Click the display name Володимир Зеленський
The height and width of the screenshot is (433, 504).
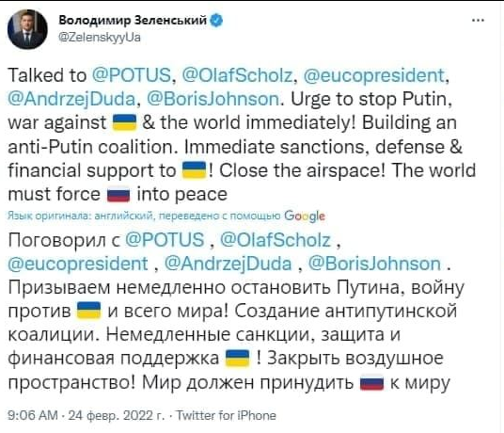[133, 20]
